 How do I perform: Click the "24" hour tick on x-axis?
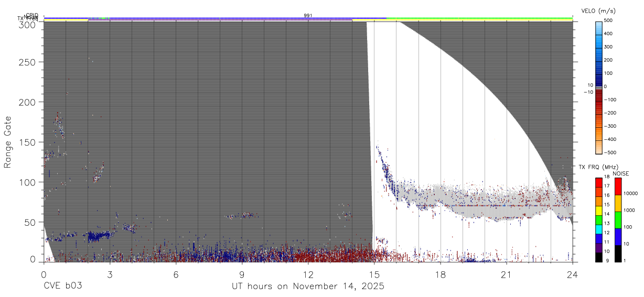573,274
